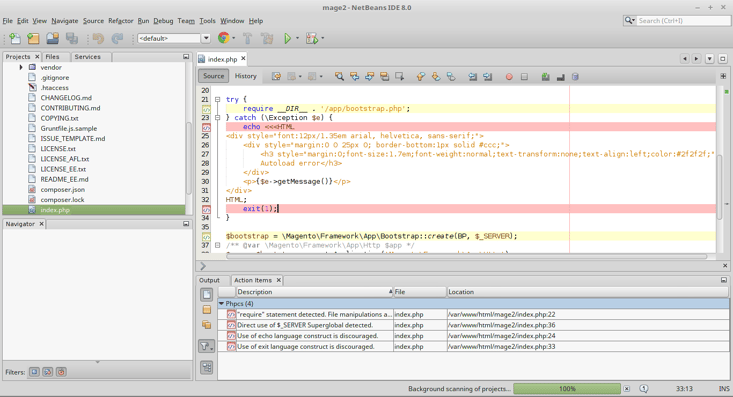Screen dimensions: 733x397
Task: Switch to the Output tab
Action: (x=209, y=280)
